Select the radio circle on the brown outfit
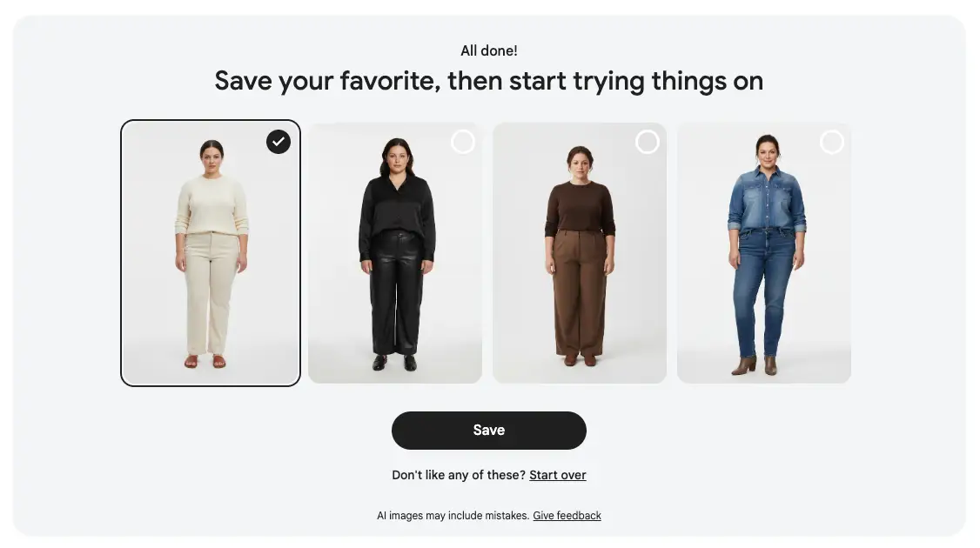 pos(647,142)
